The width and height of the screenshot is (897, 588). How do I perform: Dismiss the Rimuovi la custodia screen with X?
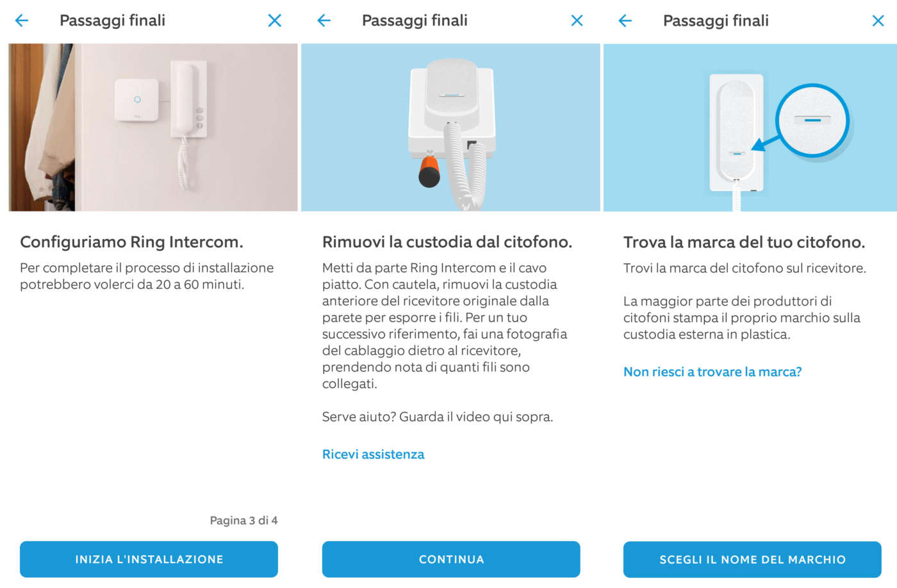(x=577, y=20)
